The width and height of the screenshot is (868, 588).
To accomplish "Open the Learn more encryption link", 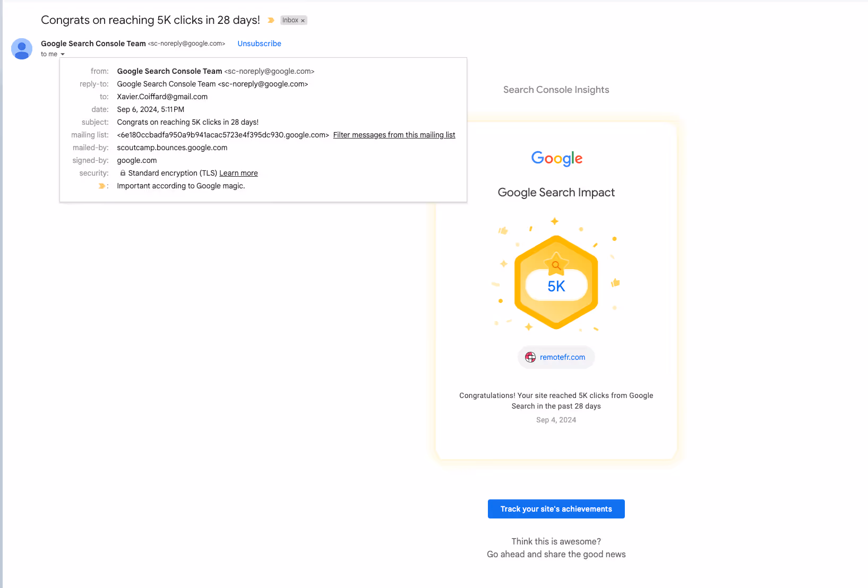I will pos(238,173).
